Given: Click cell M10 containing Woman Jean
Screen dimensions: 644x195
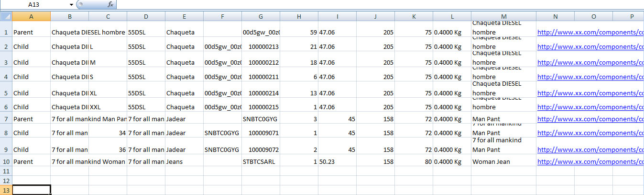Looking at the screenshot, I should tap(503, 161).
